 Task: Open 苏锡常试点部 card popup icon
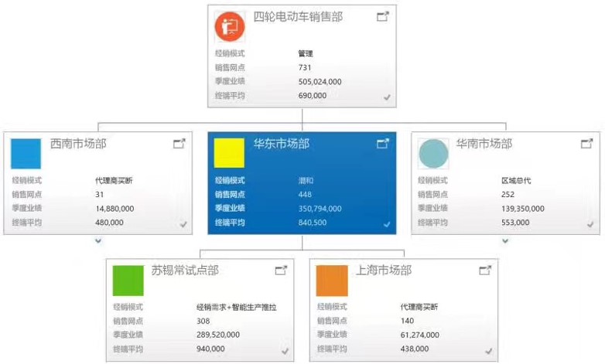281,270
